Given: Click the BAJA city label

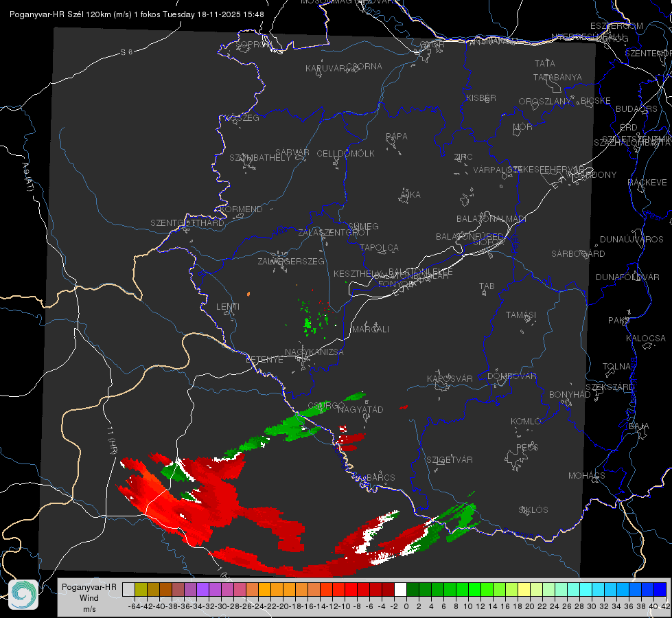Looking at the screenshot, I should click(x=638, y=426).
